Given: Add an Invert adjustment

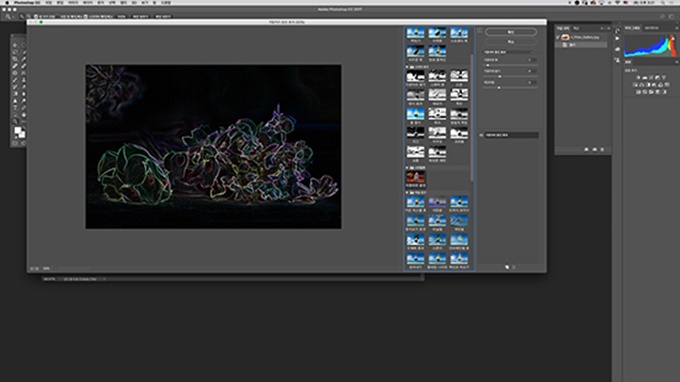Looking at the screenshot, I should pos(638,92).
